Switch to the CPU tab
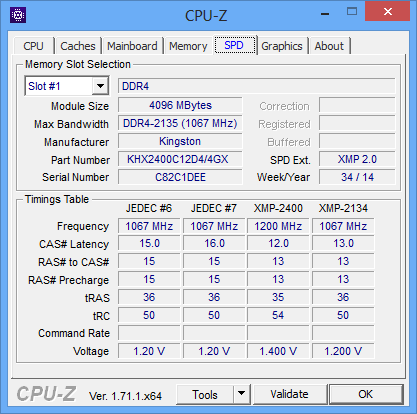 click(33, 46)
